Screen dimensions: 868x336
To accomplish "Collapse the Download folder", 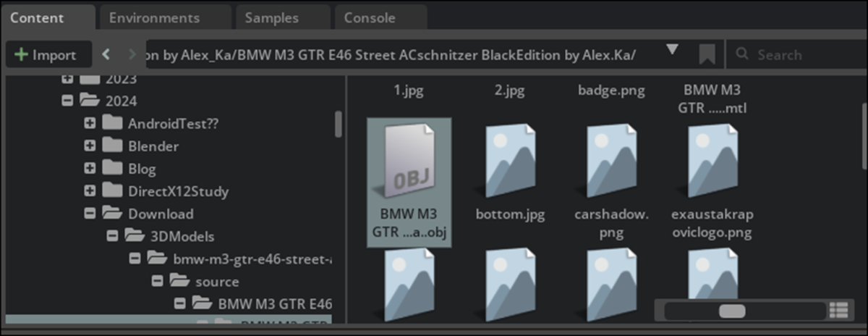I will coord(90,214).
